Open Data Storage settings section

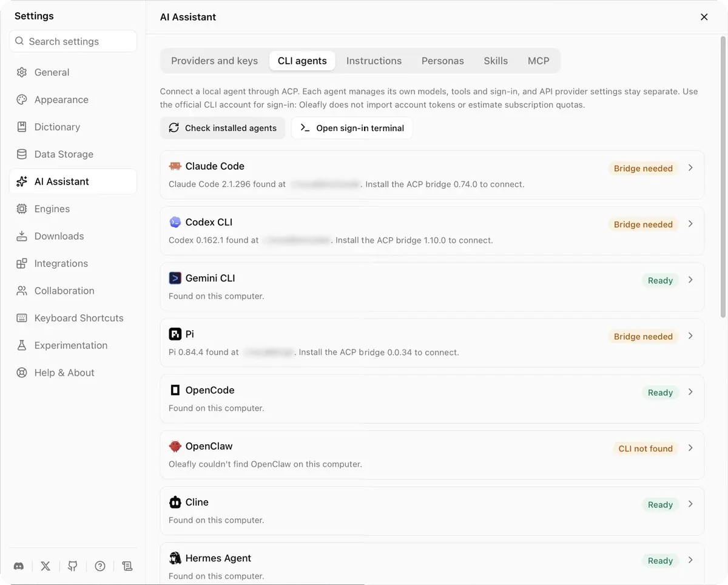[x=73, y=154]
